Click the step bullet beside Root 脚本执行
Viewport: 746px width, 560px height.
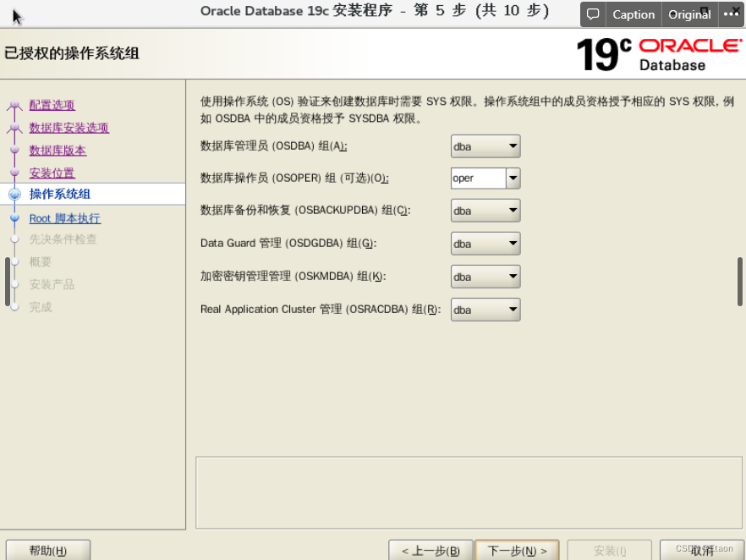coord(14,218)
